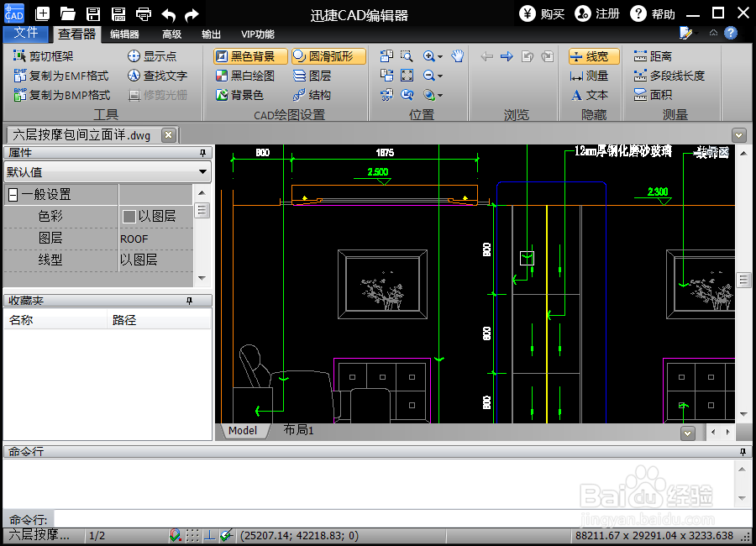The height and width of the screenshot is (546, 756).
Task: Switch to the Output (输出) tab
Action: [211, 34]
